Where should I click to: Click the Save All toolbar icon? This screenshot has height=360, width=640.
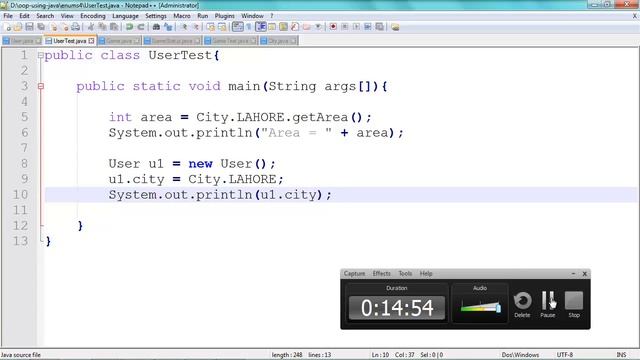(41, 27)
